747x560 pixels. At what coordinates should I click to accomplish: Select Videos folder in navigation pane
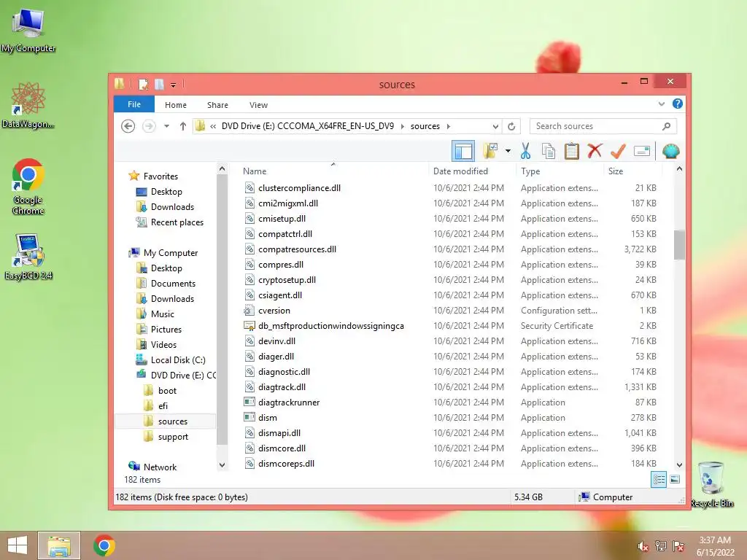(x=163, y=345)
